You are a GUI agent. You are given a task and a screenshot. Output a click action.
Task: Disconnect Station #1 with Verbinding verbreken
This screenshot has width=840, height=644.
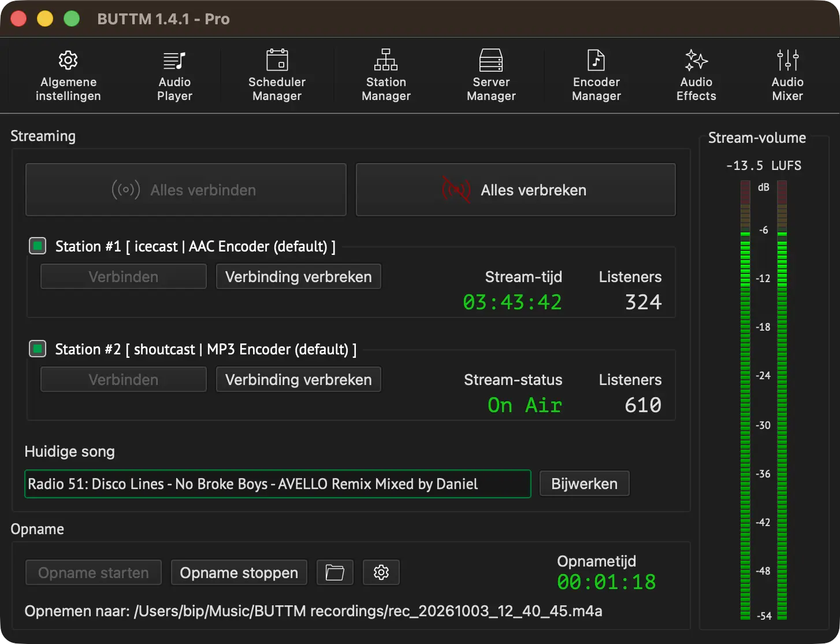coord(299,276)
